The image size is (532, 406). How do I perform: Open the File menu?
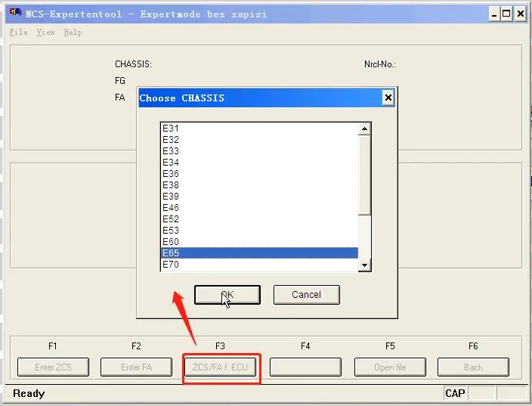19,33
